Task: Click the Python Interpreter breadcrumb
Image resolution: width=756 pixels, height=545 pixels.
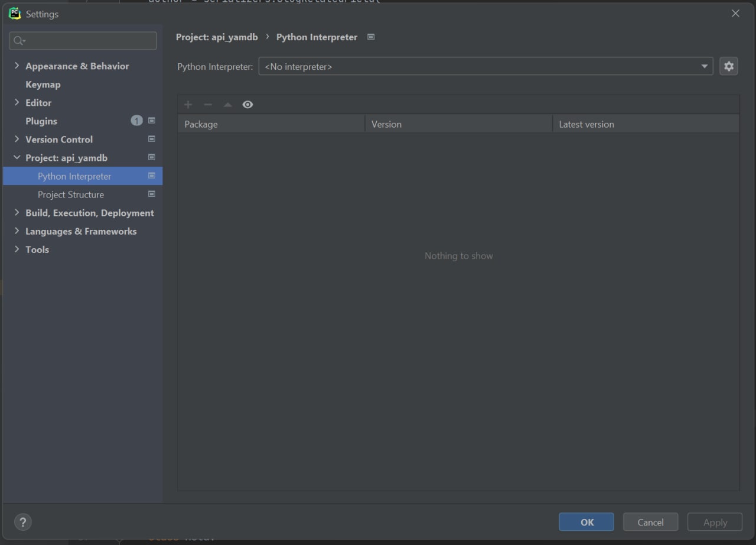Action: (317, 37)
